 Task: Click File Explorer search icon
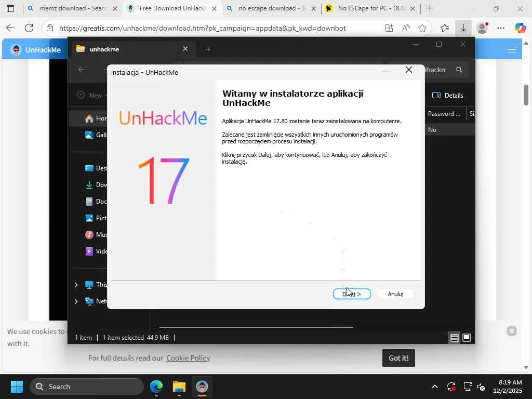pos(459,70)
